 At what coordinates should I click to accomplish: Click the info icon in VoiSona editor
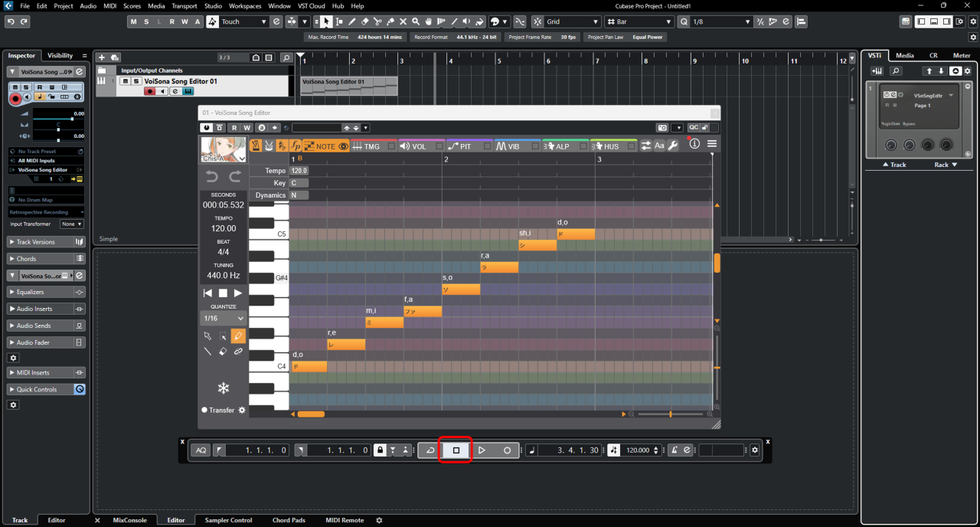pos(694,144)
